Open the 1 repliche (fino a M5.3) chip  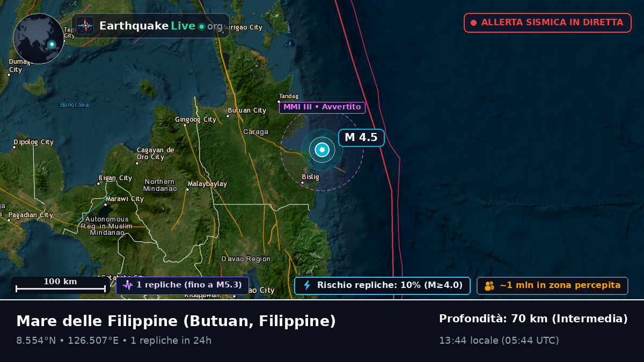point(182,285)
